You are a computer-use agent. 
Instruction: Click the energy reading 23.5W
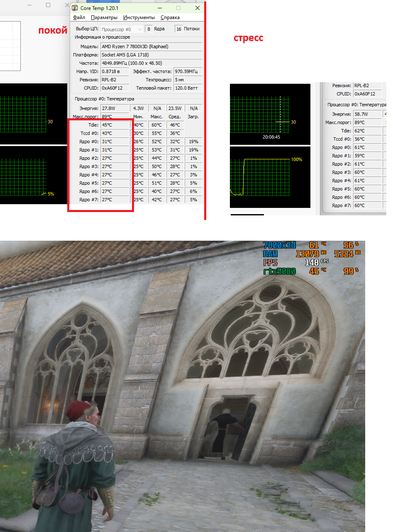175,108
